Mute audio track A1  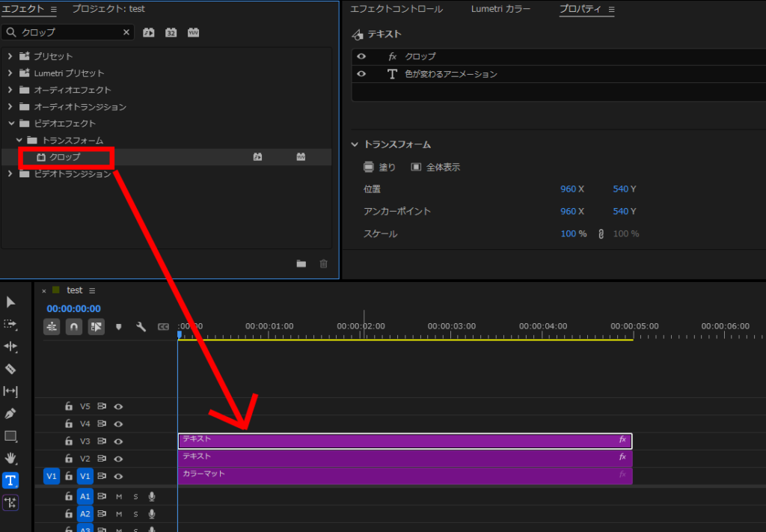(119, 496)
